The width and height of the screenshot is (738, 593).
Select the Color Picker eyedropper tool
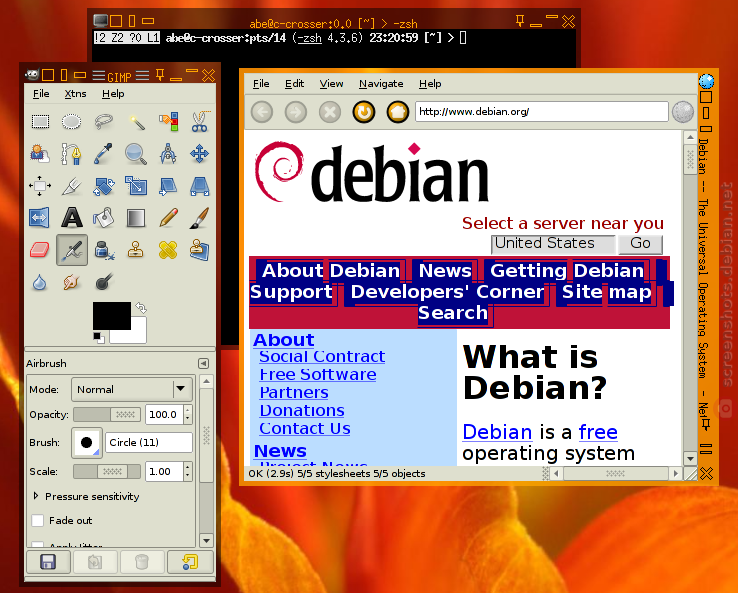point(104,154)
